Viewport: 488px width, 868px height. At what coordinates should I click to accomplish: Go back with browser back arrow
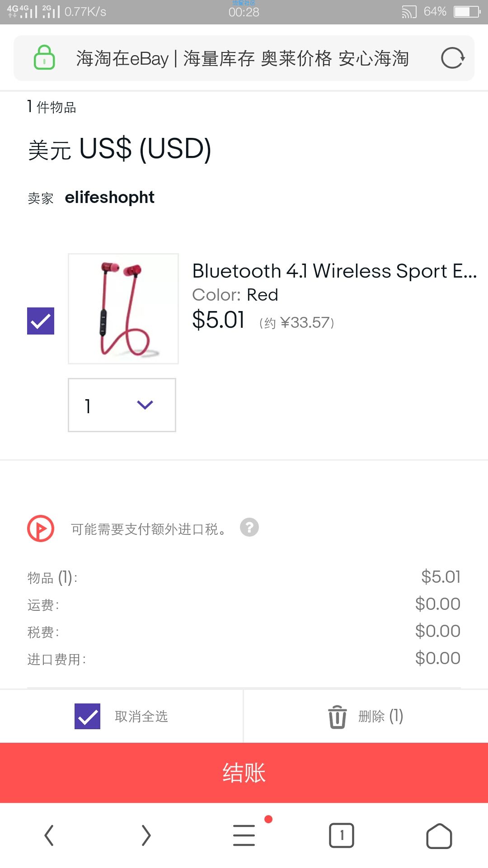[49, 835]
